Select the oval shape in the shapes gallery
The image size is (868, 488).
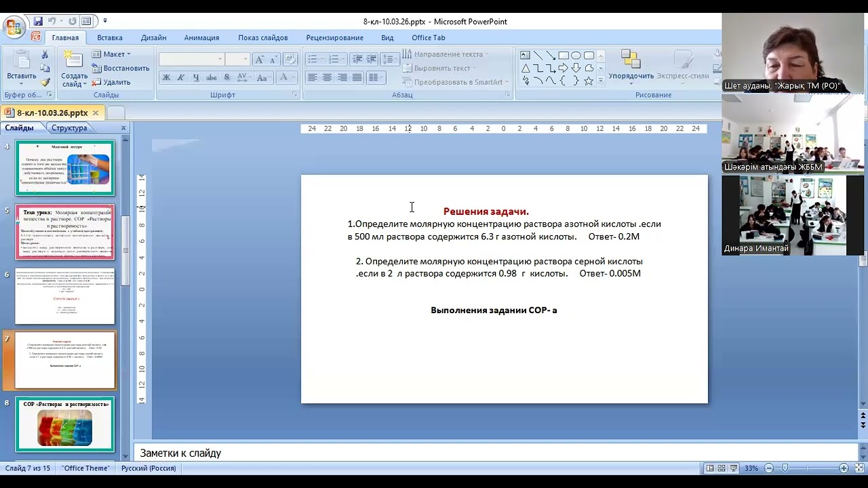click(x=576, y=56)
